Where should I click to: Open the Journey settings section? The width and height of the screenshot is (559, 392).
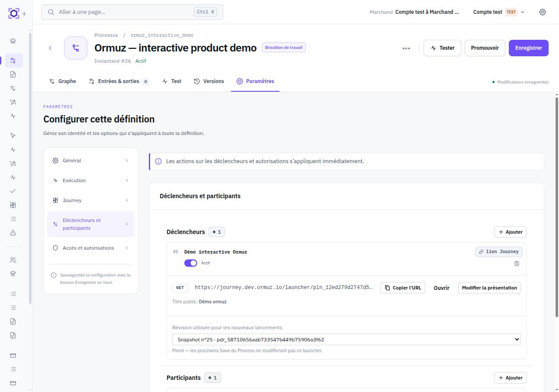pyautogui.click(x=91, y=200)
